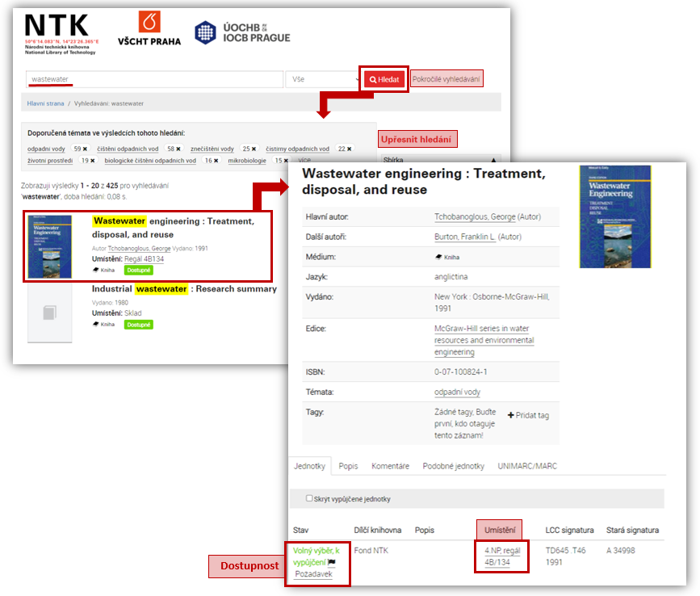The image size is (700, 596).
Task: Click the ÚOCHB IOCB Prague logo
Action: [x=242, y=32]
